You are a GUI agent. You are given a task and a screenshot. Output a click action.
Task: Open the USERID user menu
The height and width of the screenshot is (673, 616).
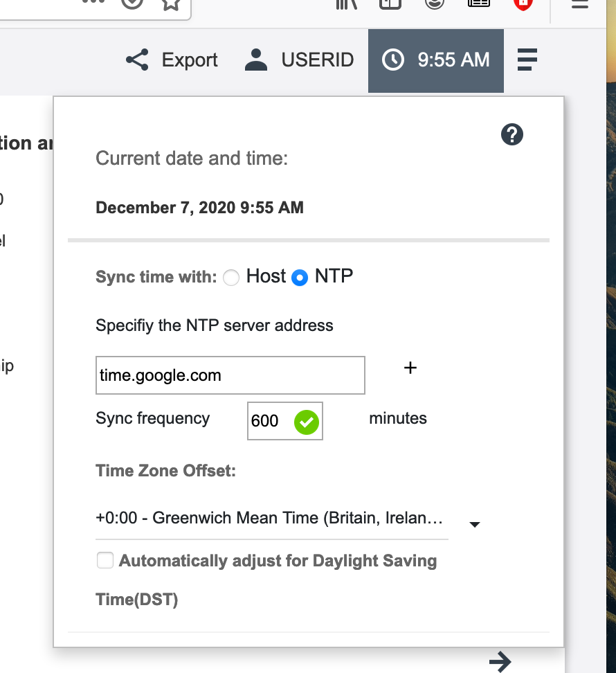[299, 60]
